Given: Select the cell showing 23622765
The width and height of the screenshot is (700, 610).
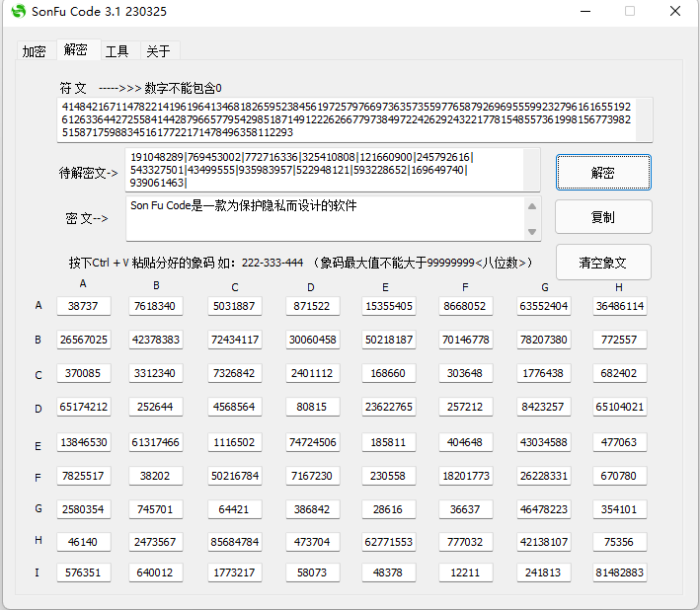Looking at the screenshot, I should [388, 407].
